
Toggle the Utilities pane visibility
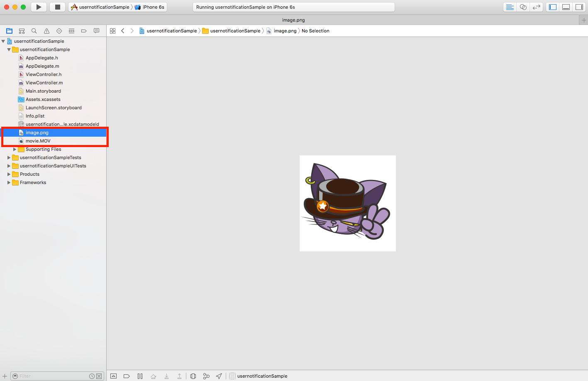(579, 7)
